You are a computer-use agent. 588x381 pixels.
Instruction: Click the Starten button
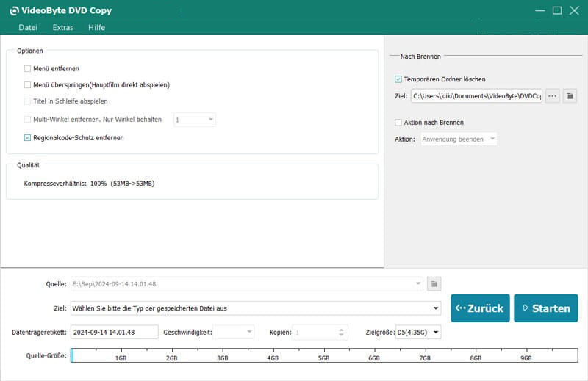click(546, 308)
